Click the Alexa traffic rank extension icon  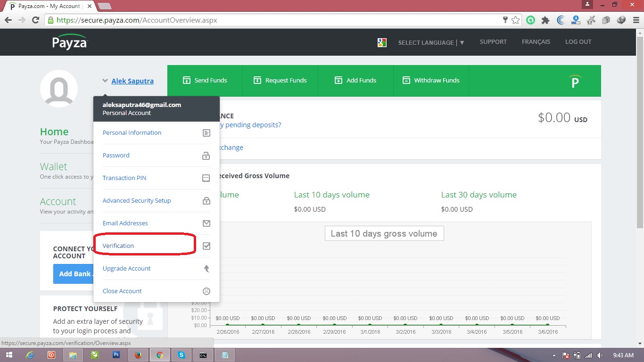(x=576, y=20)
